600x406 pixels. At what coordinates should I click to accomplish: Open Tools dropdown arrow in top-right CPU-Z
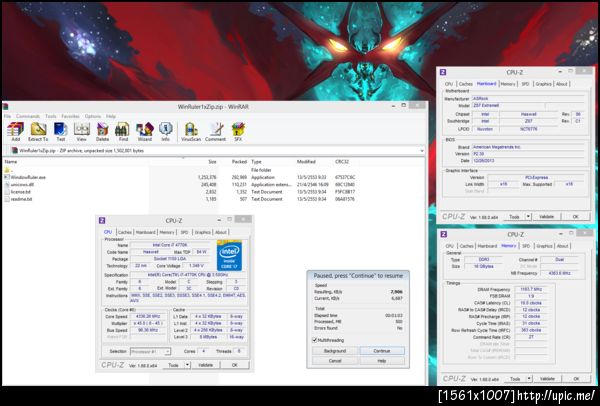528,217
